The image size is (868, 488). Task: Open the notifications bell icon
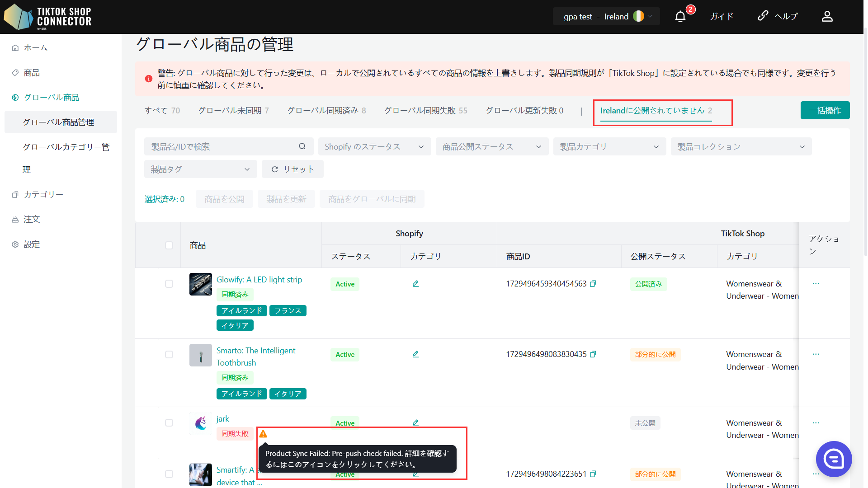(680, 17)
